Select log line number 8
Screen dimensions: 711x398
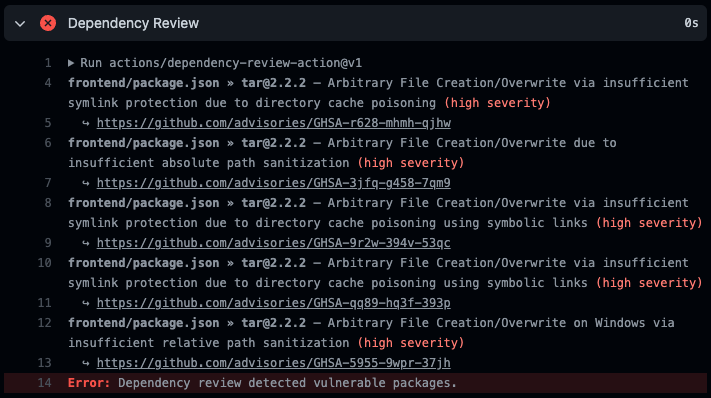(48, 203)
